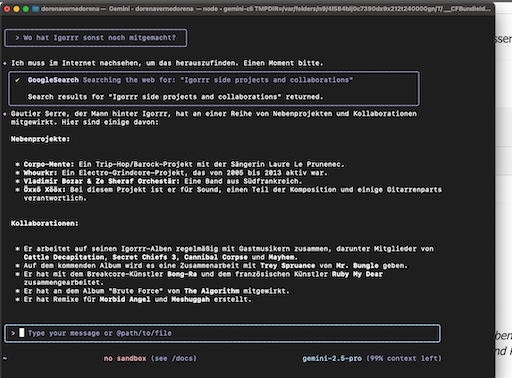Click the '(99% context left)' indicator
Screen dimensions: 512x378
pyautogui.click(x=404, y=358)
